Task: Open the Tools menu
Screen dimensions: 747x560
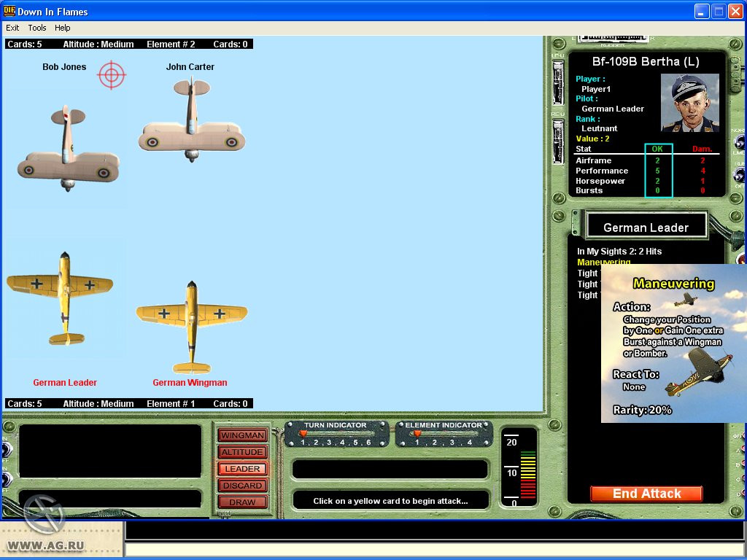Action: coord(36,28)
